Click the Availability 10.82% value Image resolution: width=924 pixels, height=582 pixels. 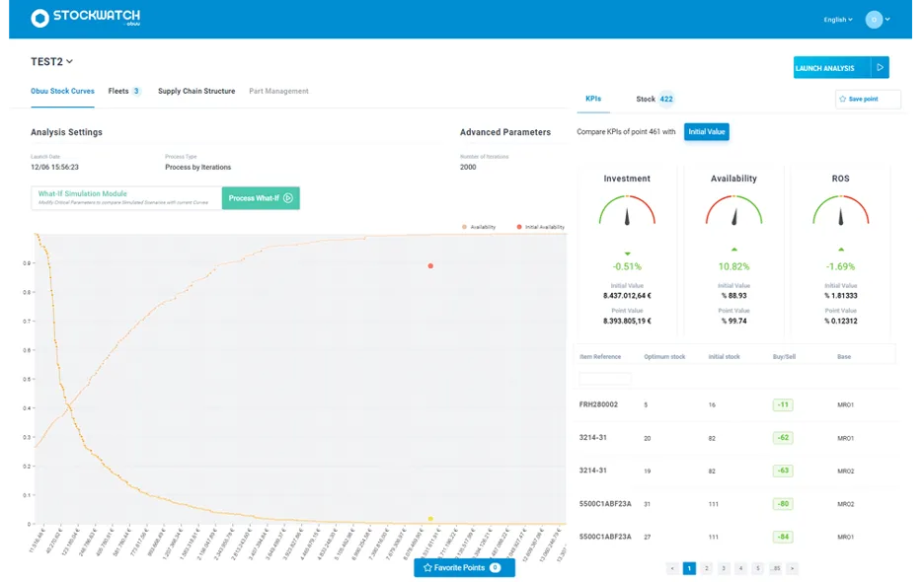(x=733, y=267)
